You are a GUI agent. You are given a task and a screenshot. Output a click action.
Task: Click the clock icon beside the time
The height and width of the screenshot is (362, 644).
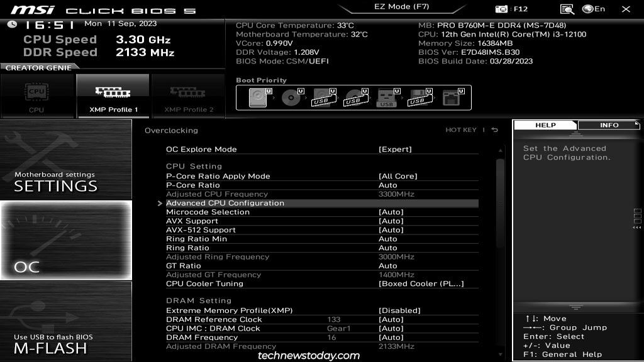click(x=13, y=25)
